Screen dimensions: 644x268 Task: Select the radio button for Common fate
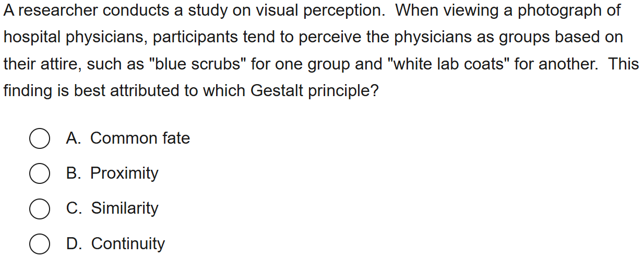coord(39,139)
